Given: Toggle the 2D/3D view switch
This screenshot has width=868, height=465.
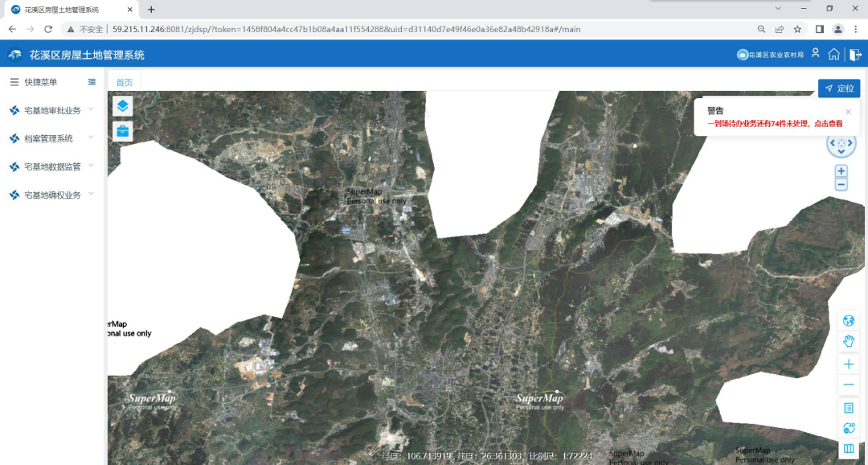Looking at the screenshot, I should click(x=848, y=429).
